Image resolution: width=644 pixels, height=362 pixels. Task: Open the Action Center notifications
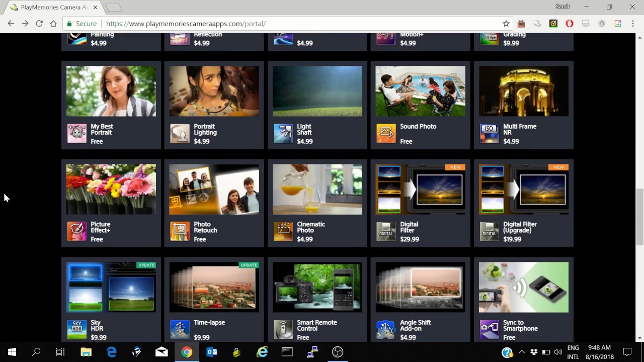627,352
